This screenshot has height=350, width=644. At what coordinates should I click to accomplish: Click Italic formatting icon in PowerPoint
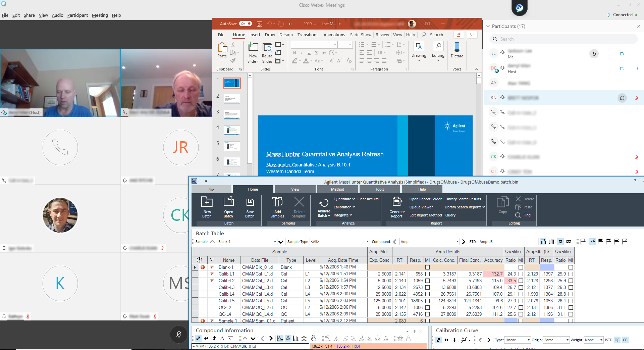tap(302, 53)
